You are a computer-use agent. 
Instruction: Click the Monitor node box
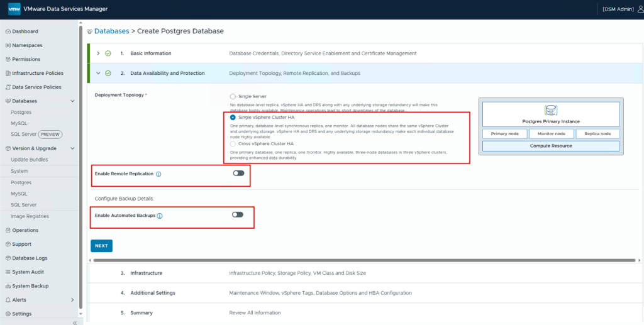click(551, 134)
